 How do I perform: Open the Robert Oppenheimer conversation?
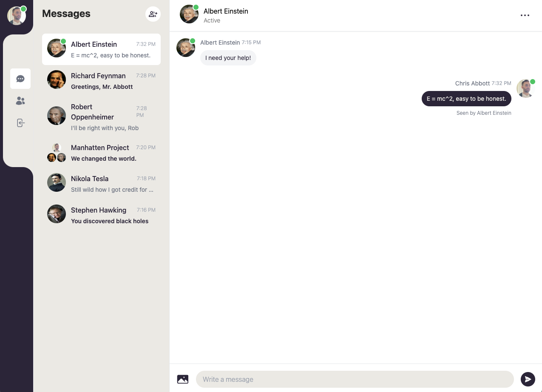[101, 117]
